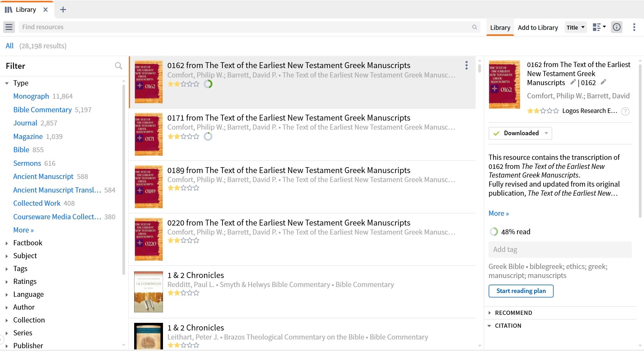644x351 pixels.
Task: Open the panel kebab menu icon
Action: click(634, 27)
